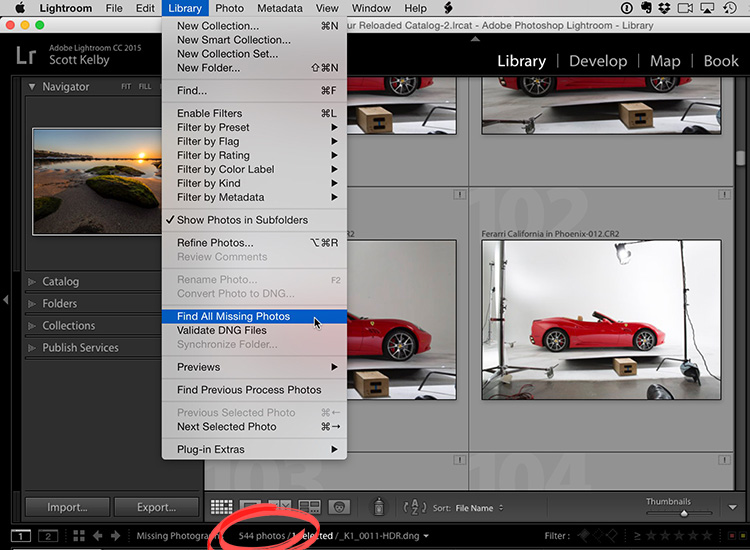Click the Import button

point(67,507)
